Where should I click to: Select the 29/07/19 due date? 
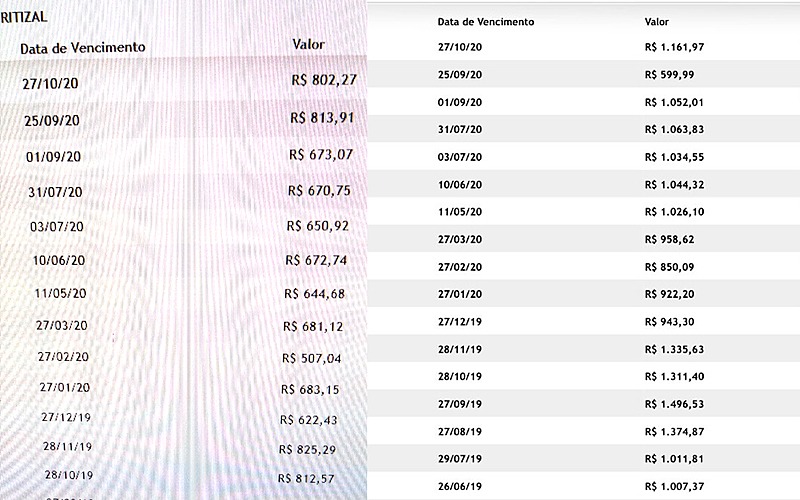(460, 459)
